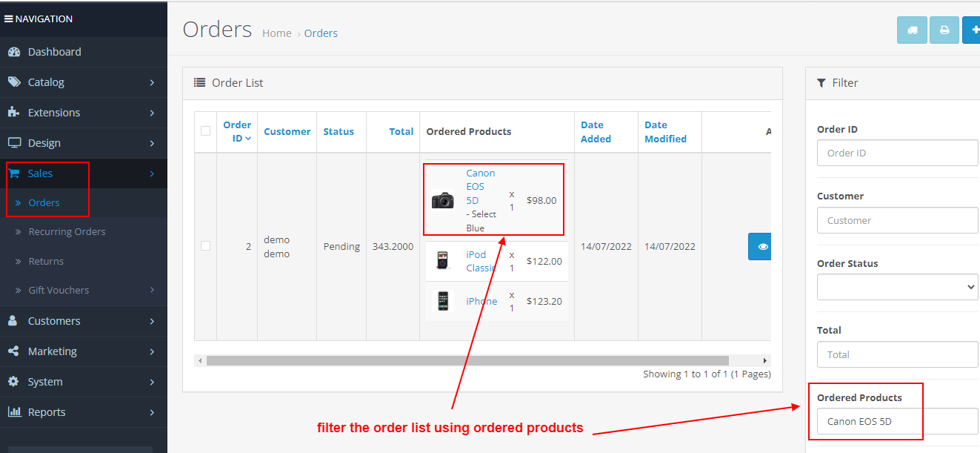Click the Canon EOS 5D product link
This screenshot has height=453, width=980.
[479, 186]
